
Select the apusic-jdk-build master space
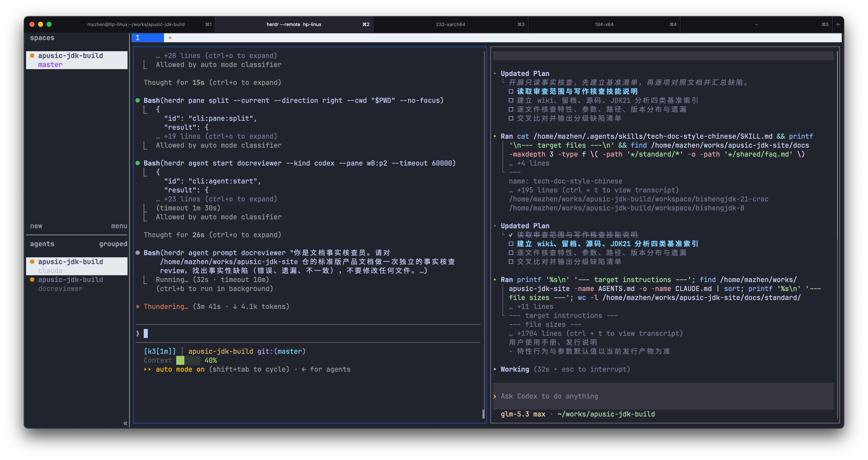coord(77,60)
